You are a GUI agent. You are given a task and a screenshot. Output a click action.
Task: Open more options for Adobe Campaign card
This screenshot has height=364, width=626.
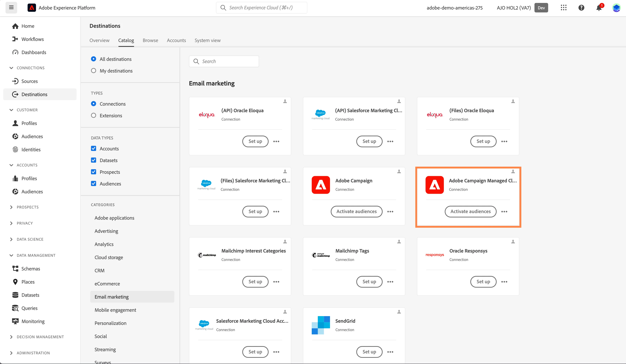(x=390, y=212)
